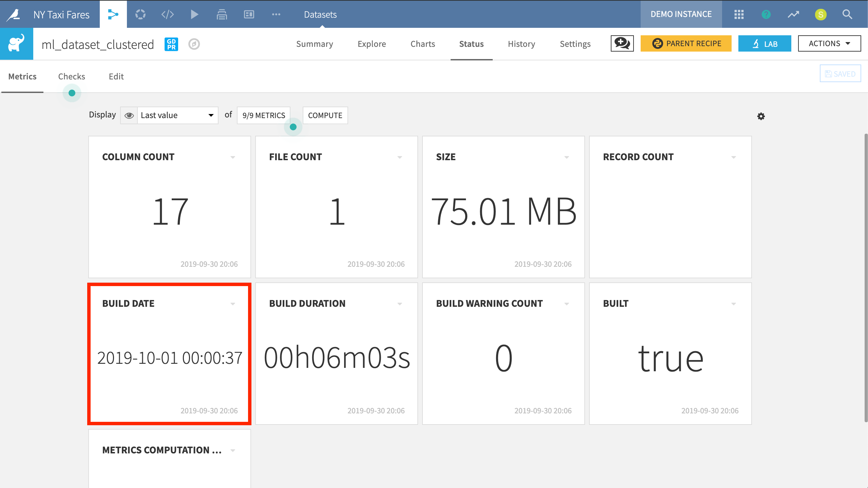Open the wiki stacked pages icon
This screenshot has width=868, height=488.
222,14
